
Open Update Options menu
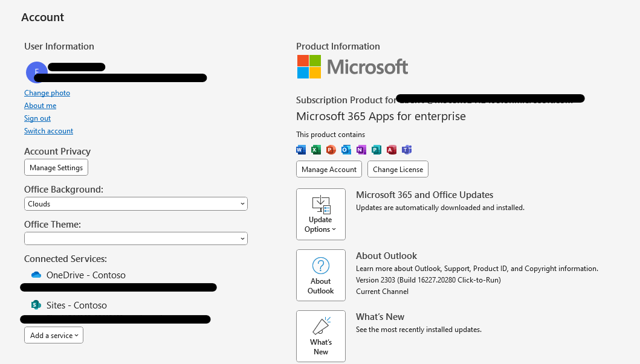pyautogui.click(x=321, y=214)
